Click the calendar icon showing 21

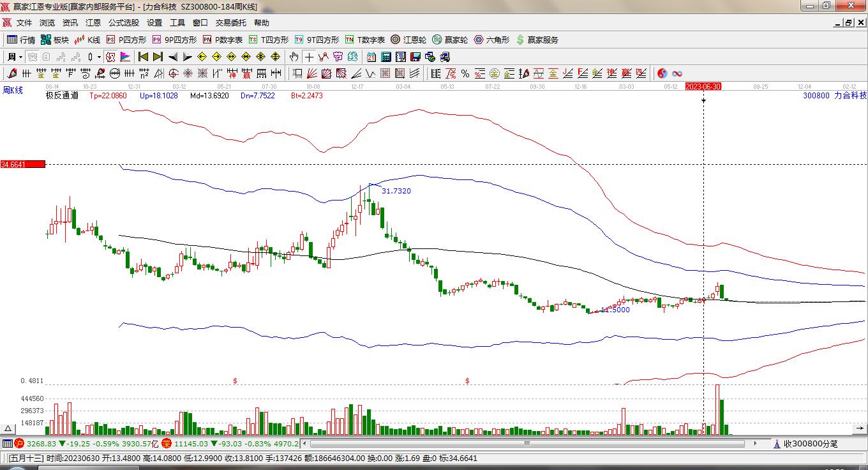point(371,57)
